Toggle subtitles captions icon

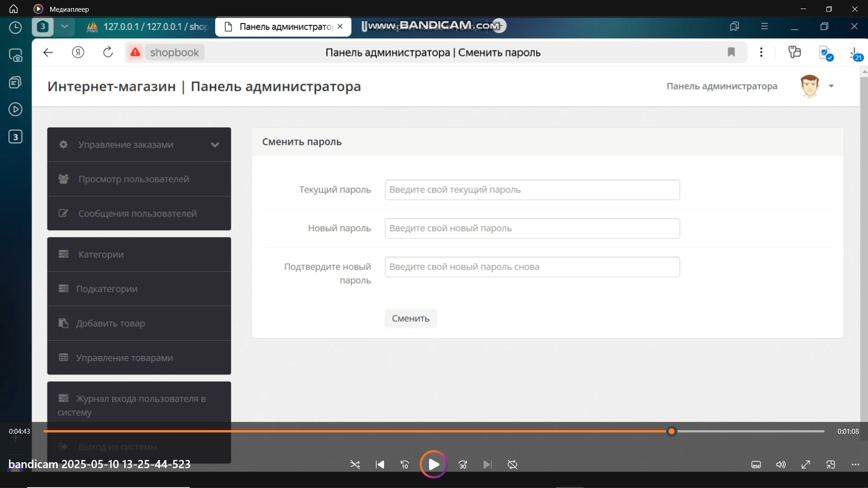[x=756, y=465]
